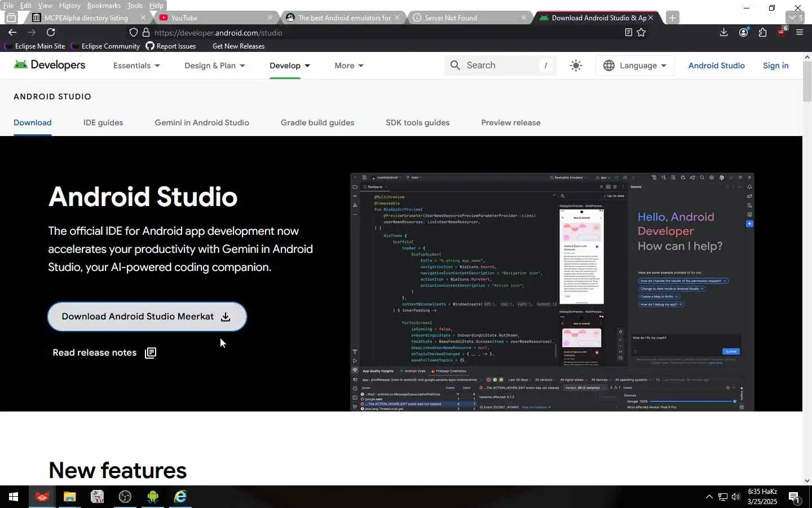Expand the Design & Plan dropdown
The height and width of the screenshot is (508, 812).
215,65
